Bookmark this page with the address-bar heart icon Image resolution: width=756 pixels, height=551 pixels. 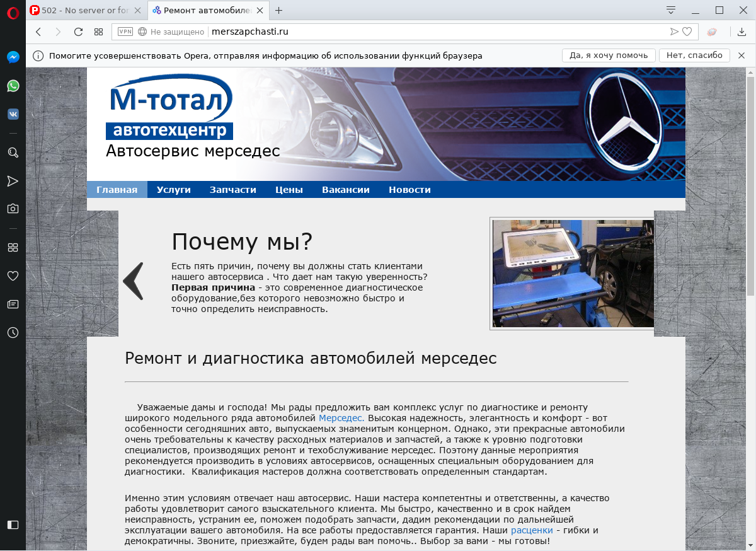[x=687, y=32]
